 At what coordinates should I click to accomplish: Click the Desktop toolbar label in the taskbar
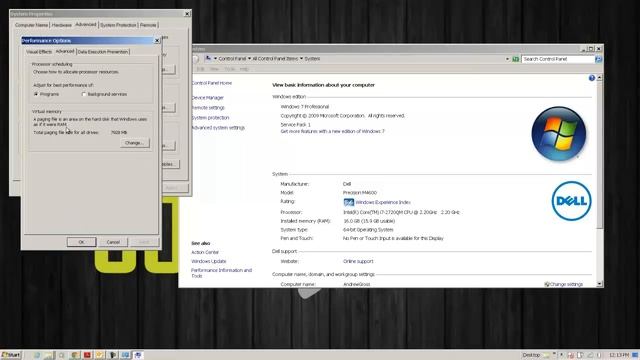531,355
